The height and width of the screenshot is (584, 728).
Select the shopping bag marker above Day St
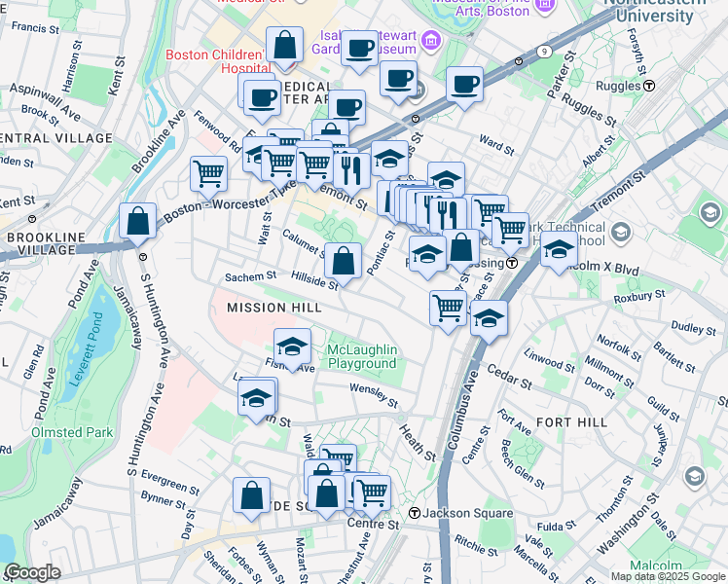pos(251,498)
